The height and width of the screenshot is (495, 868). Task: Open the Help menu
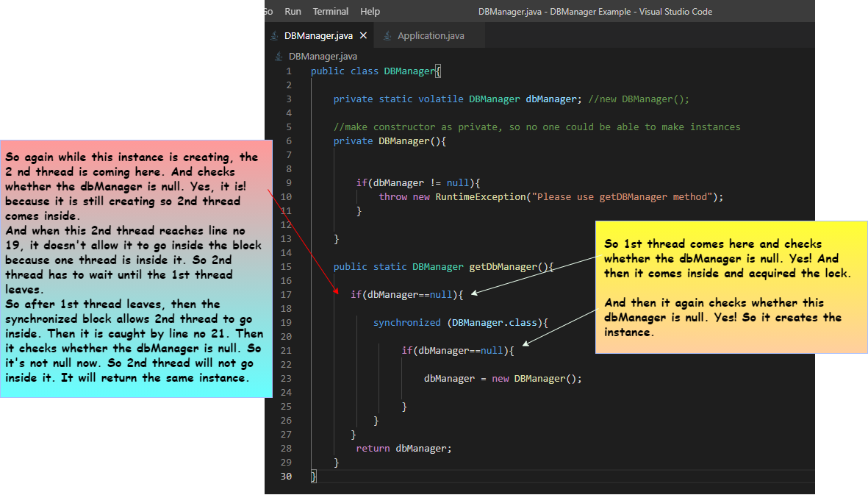tap(370, 11)
